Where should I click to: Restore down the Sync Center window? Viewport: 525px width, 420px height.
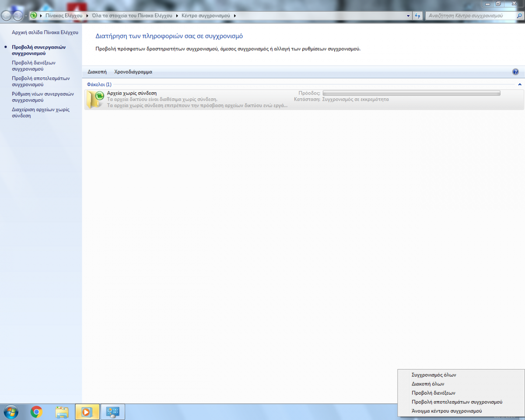point(498,3)
